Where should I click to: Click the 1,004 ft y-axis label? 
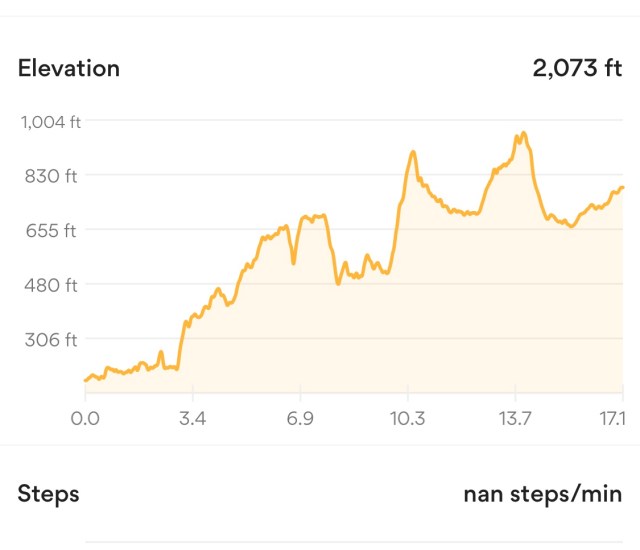(x=50, y=121)
